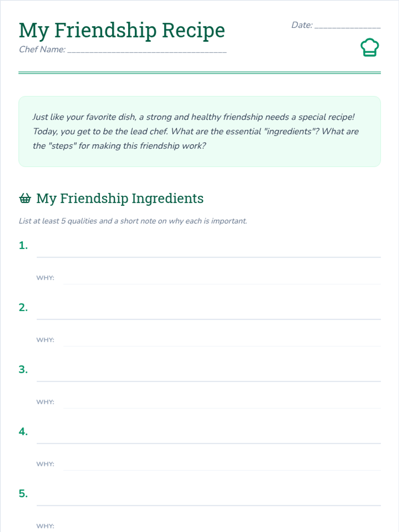Click the number 3 list marker
The image size is (399, 532).
coord(23,369)
